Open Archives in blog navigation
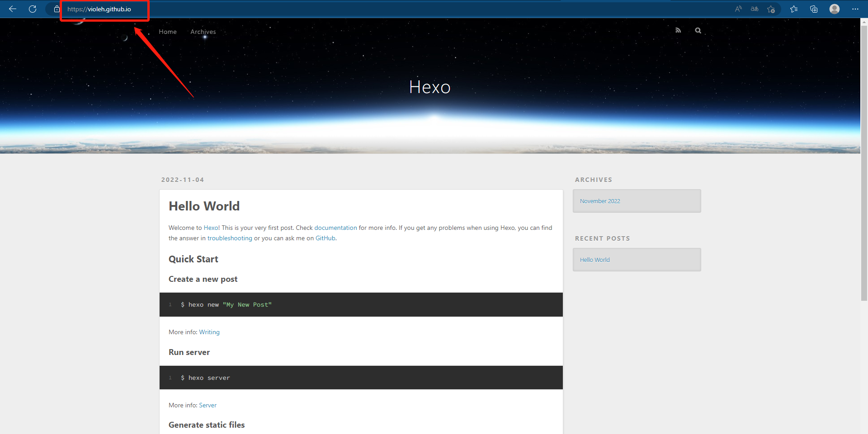 (x=203, y=32)
